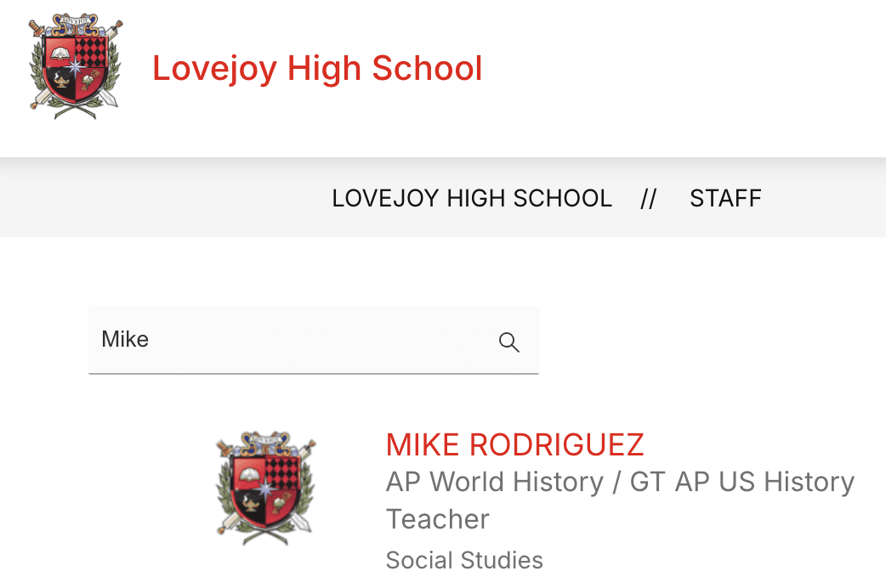The width and height of the screenshot is (886, 588).
Task: Click the Social Studies department label
Action: (x=464, y=561)
